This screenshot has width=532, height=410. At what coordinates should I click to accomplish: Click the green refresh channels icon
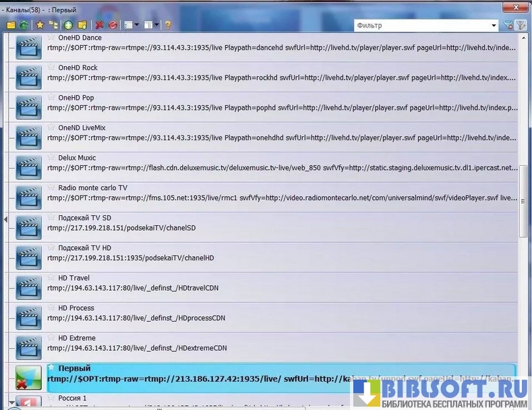click(24, 25)
